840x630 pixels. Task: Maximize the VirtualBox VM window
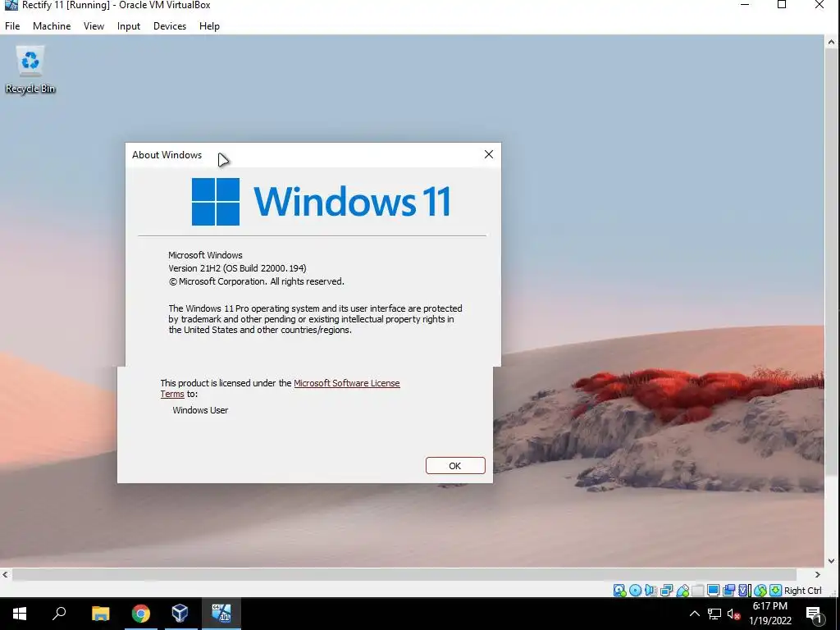click(x=782, y=5)
